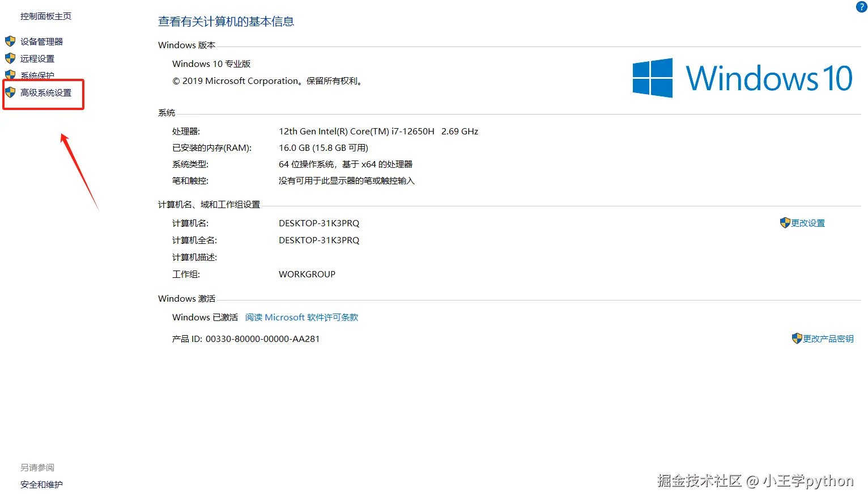Click the Windows 10 专业版 text
Screen dimensions: 868x503
tap(211, 64)
